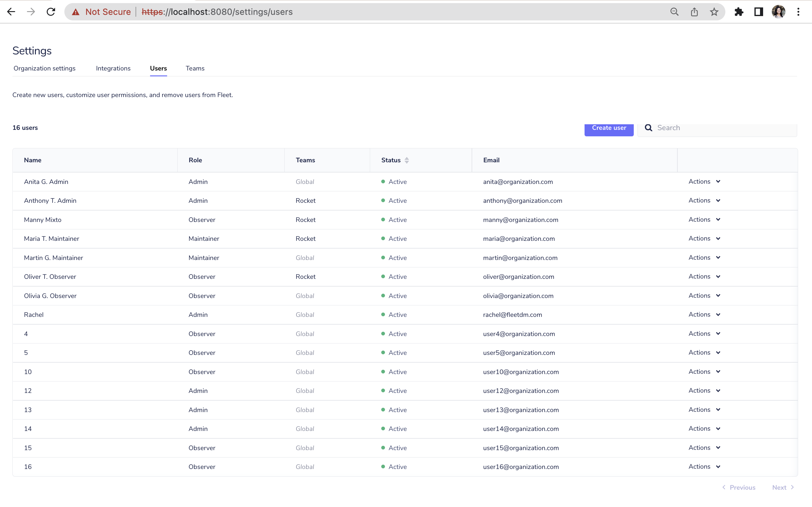Click the profile avatar in the browser toolbar
Viewport: 812px width, 507px height.
pyautogui.click(x=779, y=12)
